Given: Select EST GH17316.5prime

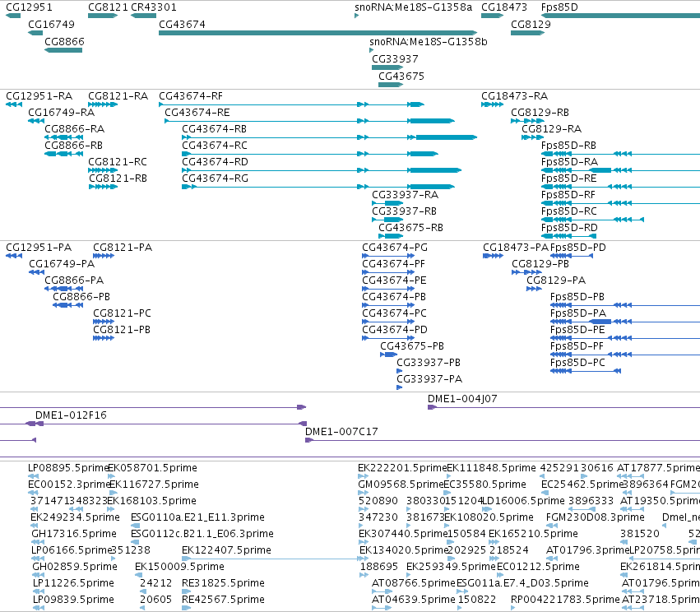Looking at the screenshot, I should (74, 534).
